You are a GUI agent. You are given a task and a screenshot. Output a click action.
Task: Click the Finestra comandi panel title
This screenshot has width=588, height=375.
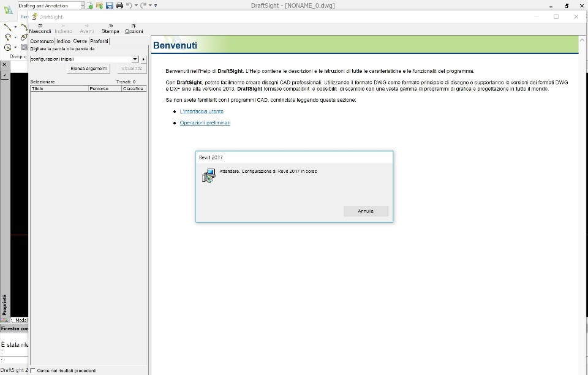14,328
